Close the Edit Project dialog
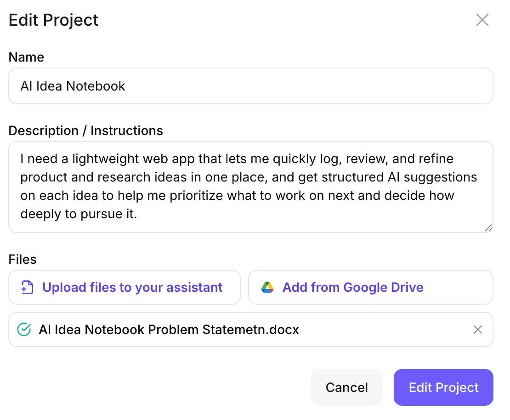The height and width of the screenshot is (420, 510). 482,20
